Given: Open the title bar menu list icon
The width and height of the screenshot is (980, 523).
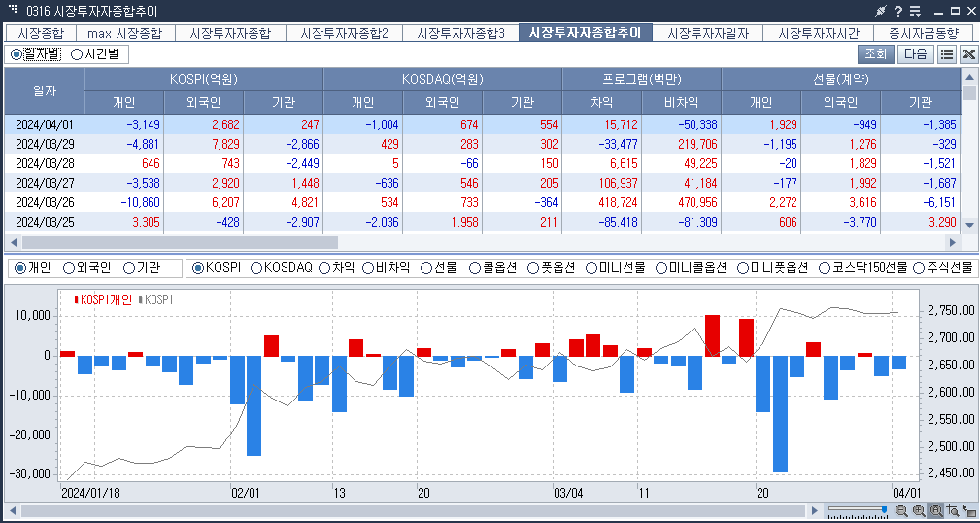Looking at the screenshot, I should coord(915,11).
